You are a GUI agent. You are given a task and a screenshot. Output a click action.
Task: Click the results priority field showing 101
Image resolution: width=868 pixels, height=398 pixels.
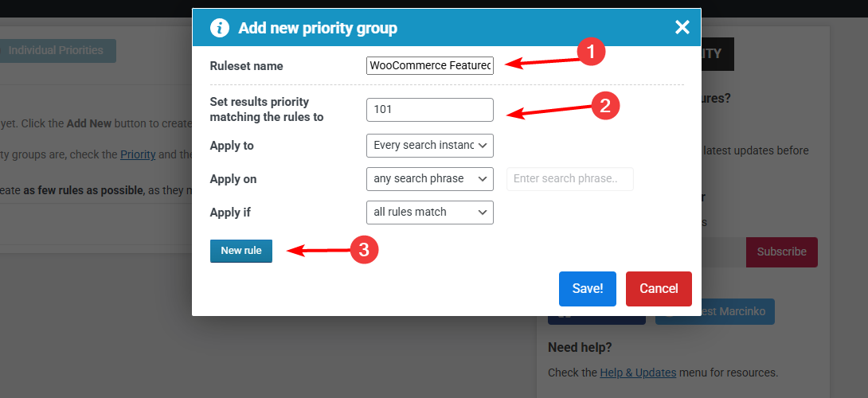tap(430, 110)
